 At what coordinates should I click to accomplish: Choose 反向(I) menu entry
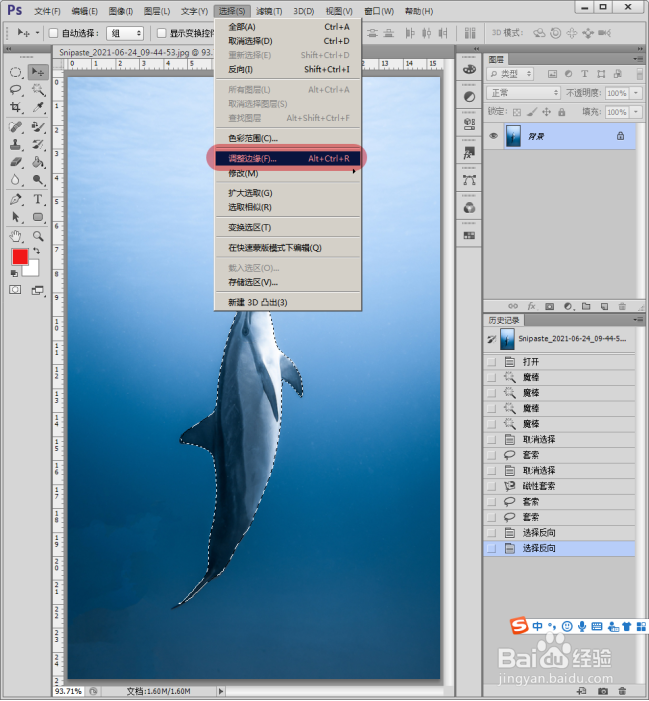point(288,69)
